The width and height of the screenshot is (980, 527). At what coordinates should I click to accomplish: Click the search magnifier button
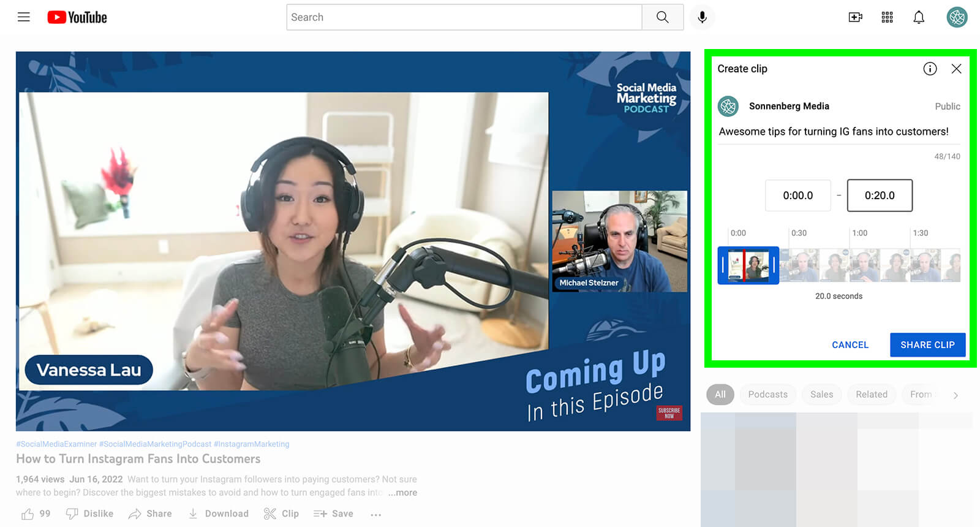pyautogui.click(x=662, y=17)
